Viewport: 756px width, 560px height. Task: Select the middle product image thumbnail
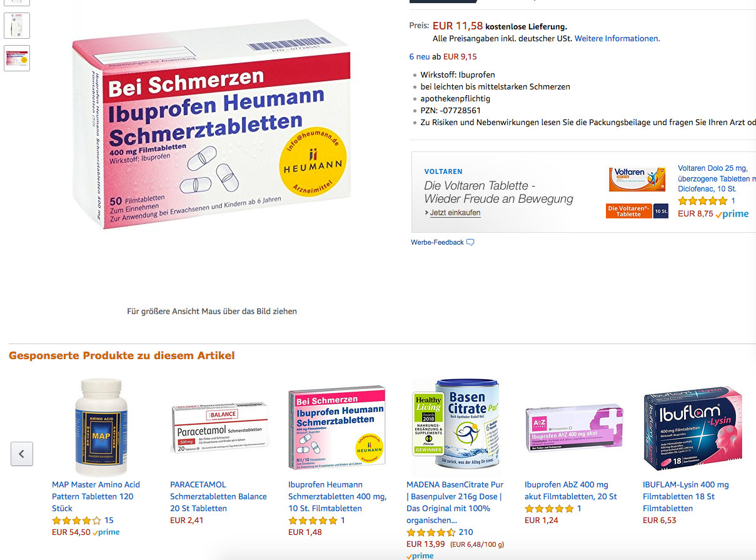point(17,25)
